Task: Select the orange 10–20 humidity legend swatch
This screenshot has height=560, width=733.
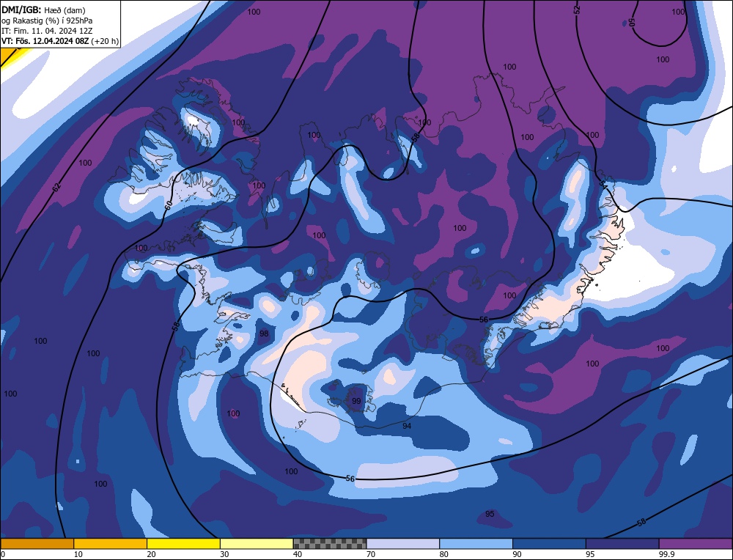Action: (111, 543)
